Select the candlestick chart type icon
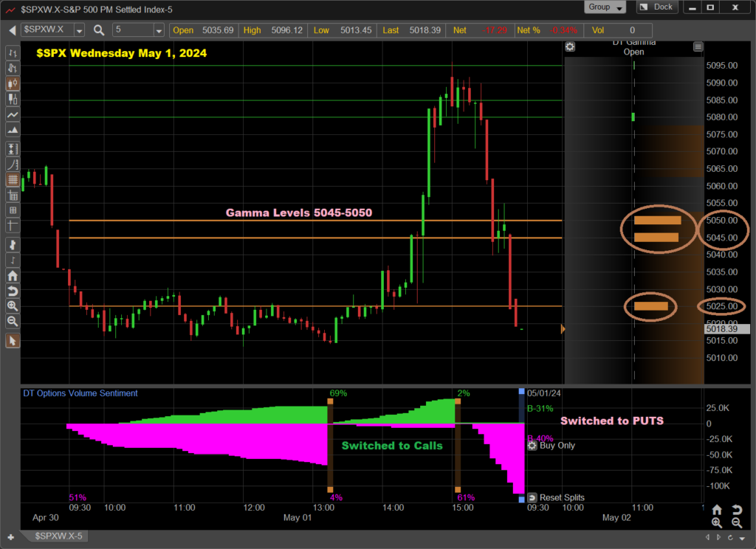The height and width of the screenshot is (549, 756). [x=12, y=83]
